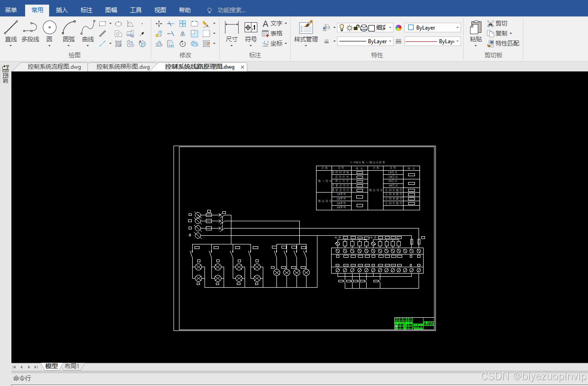Select the 多段线 polyline tool
The width and height of the screenshot is (588, 386).
[x=30, y=32]
